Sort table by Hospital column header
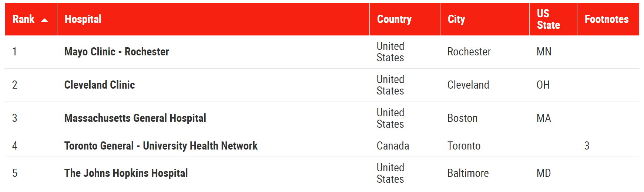644x192 pixels. coord(83,19)
